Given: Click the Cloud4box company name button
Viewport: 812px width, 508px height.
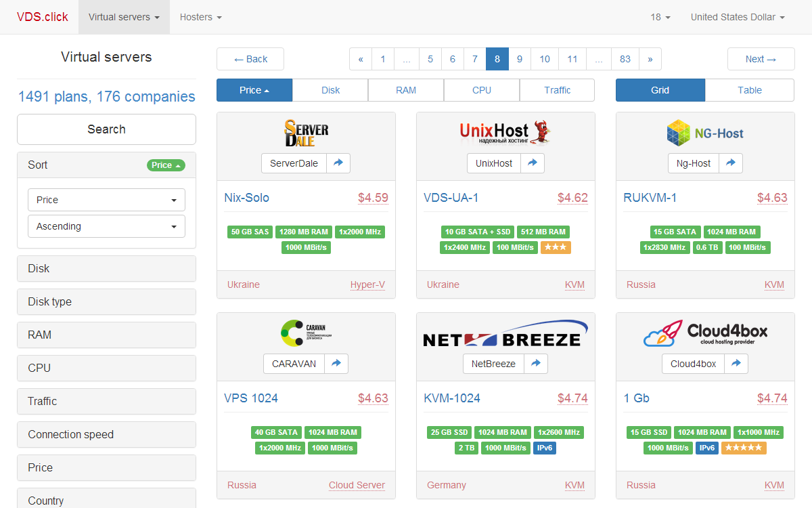Looking at the screenshot, I should click(694, 364).
